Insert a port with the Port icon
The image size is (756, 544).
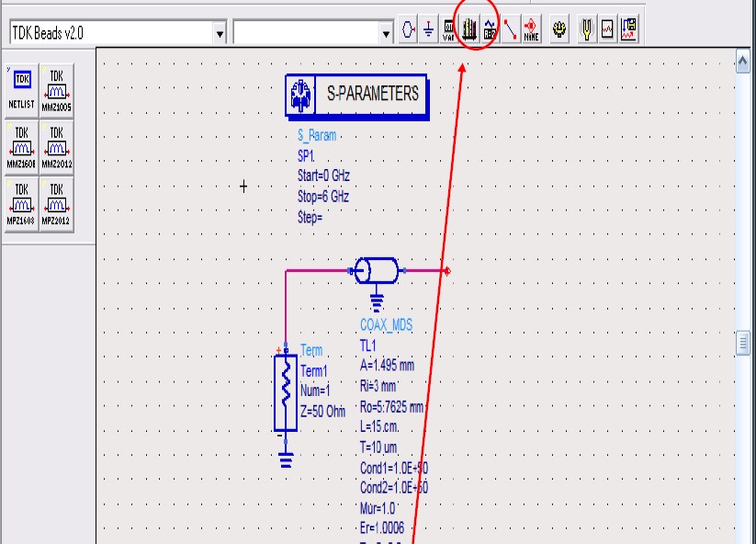(409, 30)
